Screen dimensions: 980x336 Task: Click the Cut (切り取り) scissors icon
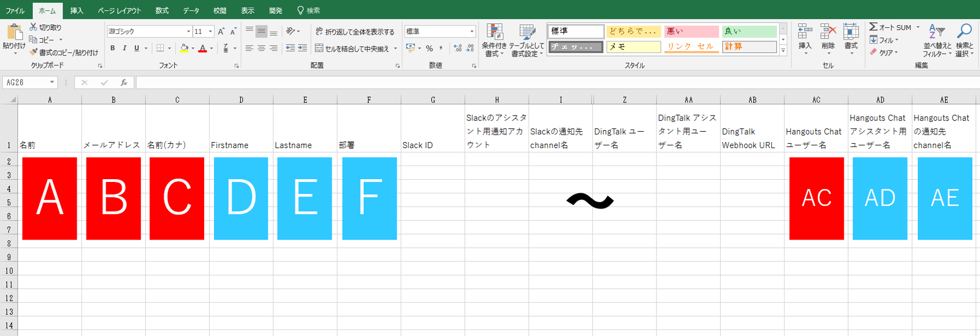(x=33, y=27)
